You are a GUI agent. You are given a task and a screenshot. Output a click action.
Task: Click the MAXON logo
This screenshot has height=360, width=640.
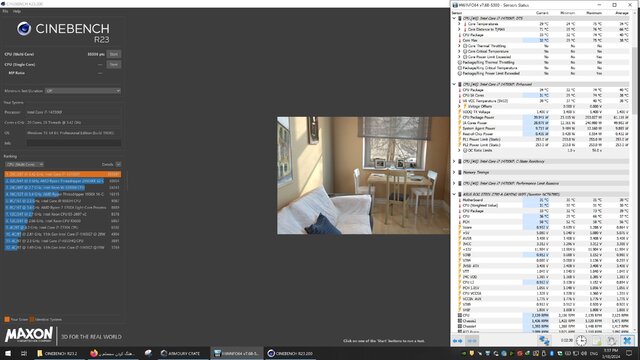[29, 335]
